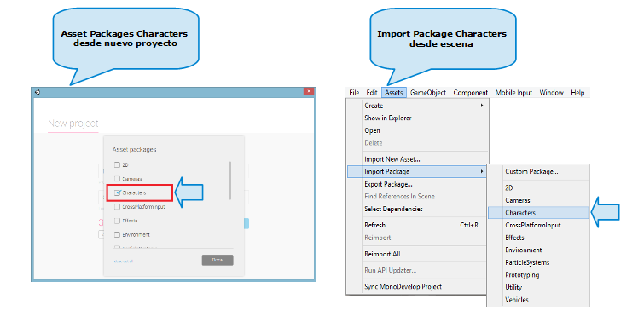Image resolution: width=644 pixels, height=316 pixels.
Task: Click Find References In Scene
Action: pyautogui.click(x=418, y=196)
